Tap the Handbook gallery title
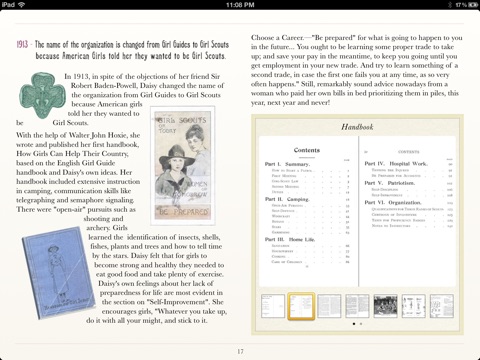 [357, 127]
